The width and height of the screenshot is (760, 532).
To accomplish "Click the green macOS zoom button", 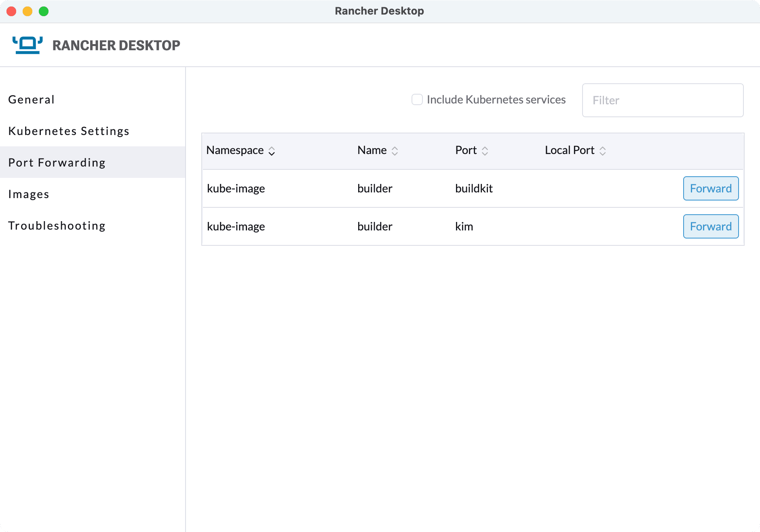I will point(44,11).
